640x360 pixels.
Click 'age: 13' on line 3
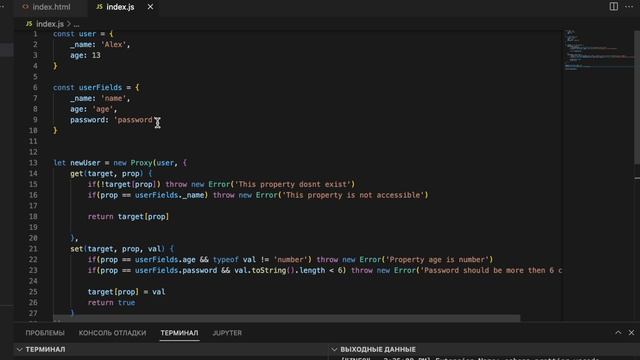(x=85, y=56)
